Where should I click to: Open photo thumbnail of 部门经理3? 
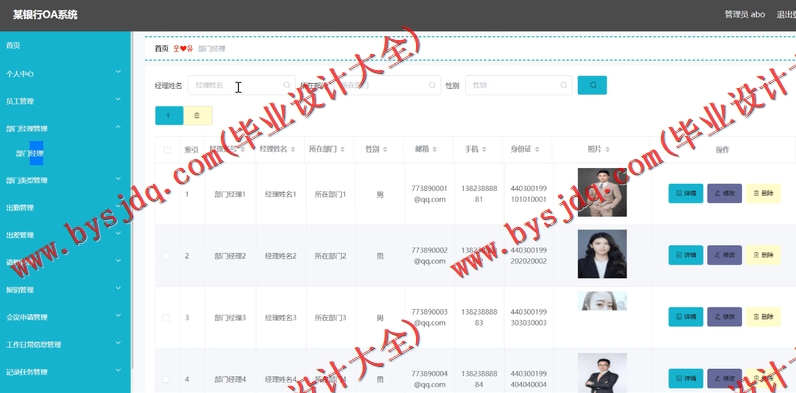click(x=602, y=301)
